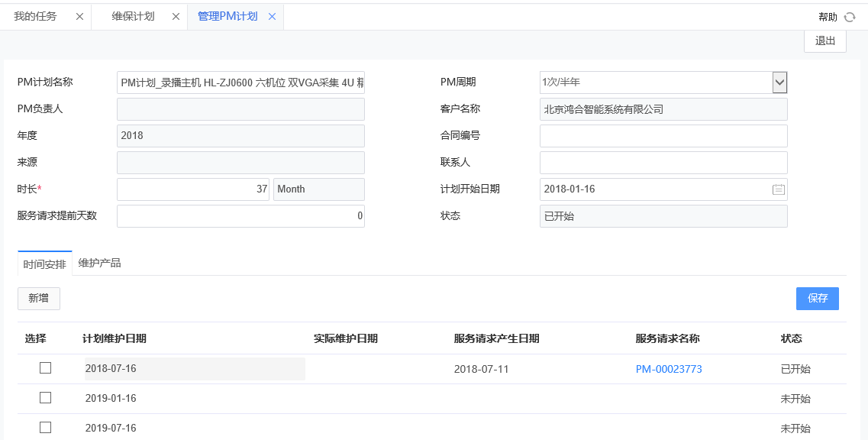Open the calendar picker for 计划开始日期
The height and width of the screenshot is (440, 868).
pos(779,189)
